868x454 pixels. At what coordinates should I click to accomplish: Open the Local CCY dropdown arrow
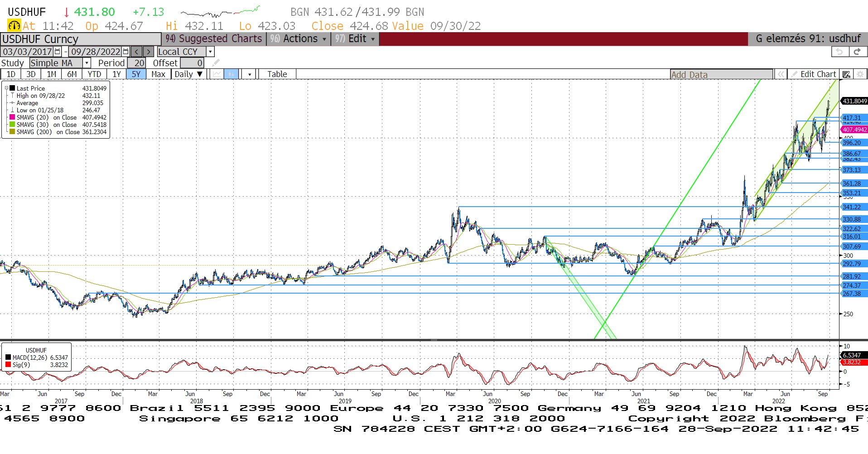pyautogui.click(x=210, y=52)
